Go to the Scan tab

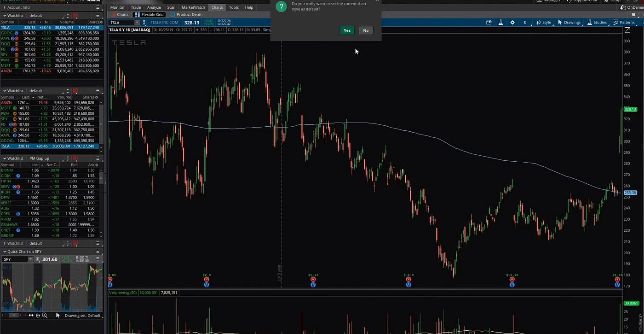(x=171, y=7)
